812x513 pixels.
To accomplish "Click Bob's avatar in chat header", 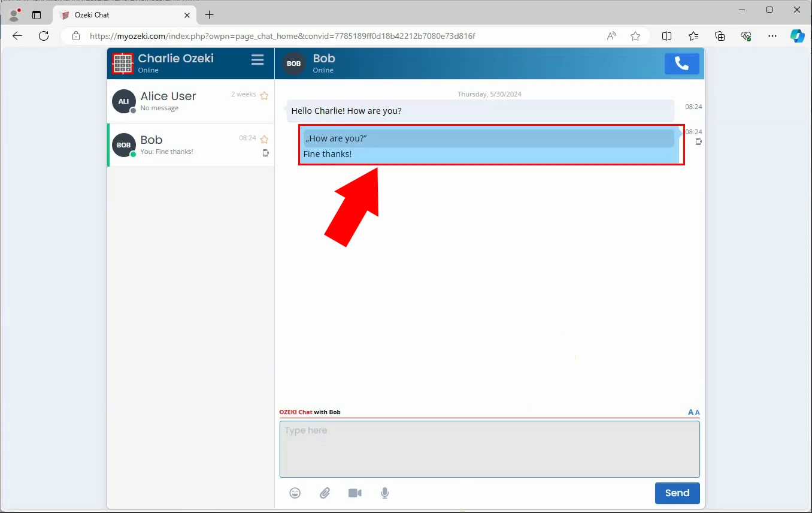I will (294, 64).
